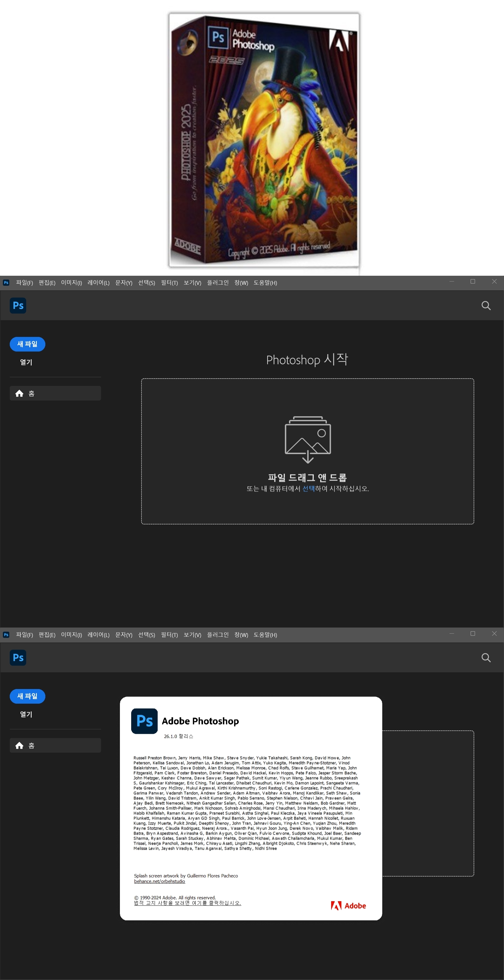The height and width of the screenshot is (980, 504).
Task: Open behance.net/orbehstudio link in About dialog
Action: click(x=159, y=881)
